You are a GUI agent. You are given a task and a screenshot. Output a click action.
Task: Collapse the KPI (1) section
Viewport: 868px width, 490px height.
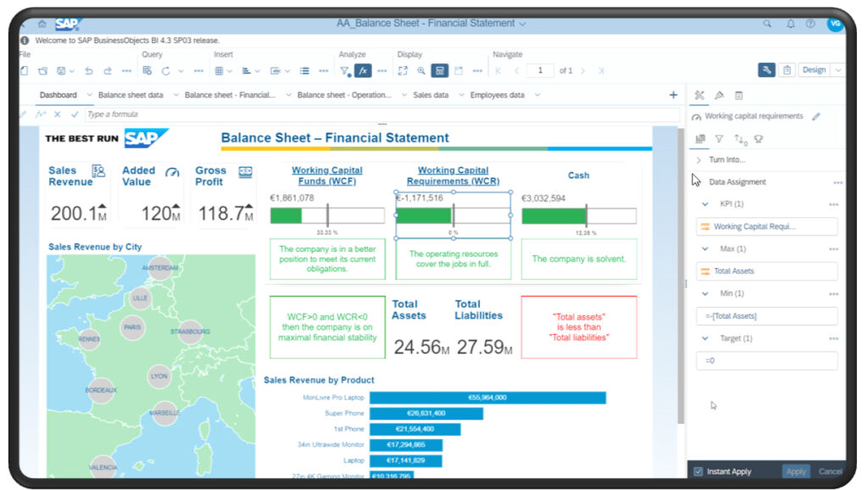coord(704,204)
